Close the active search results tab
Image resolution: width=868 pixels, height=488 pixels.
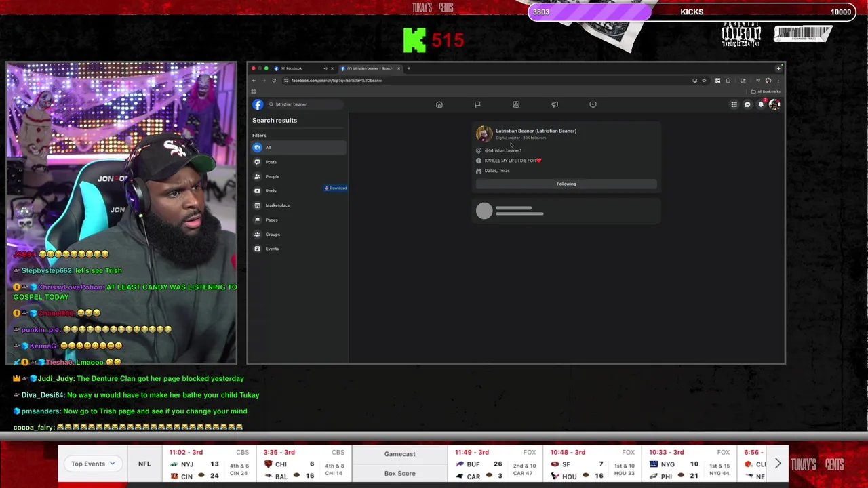(399, 68)
